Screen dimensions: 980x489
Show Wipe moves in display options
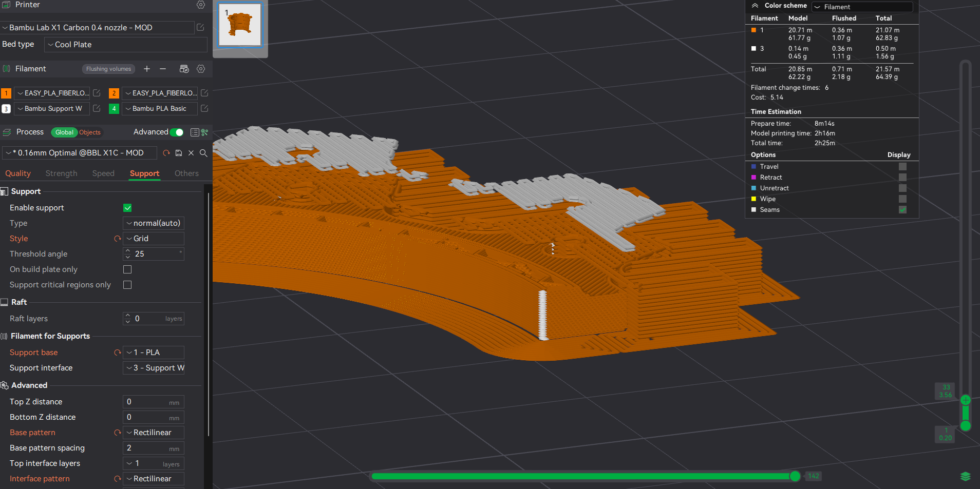click(902, 199)
